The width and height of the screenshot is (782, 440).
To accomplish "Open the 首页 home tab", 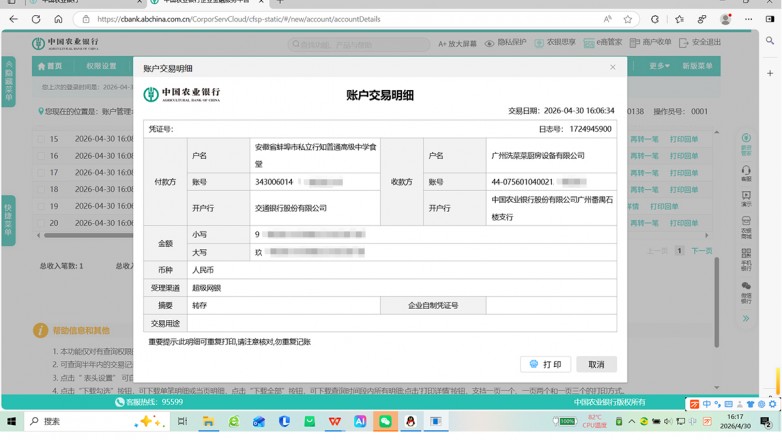I will 50,66.
